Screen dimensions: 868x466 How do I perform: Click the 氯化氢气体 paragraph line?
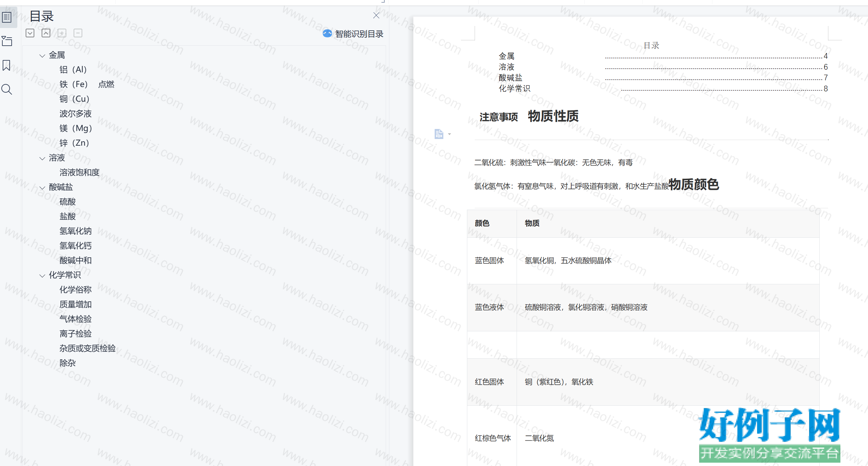coord(572,186)
